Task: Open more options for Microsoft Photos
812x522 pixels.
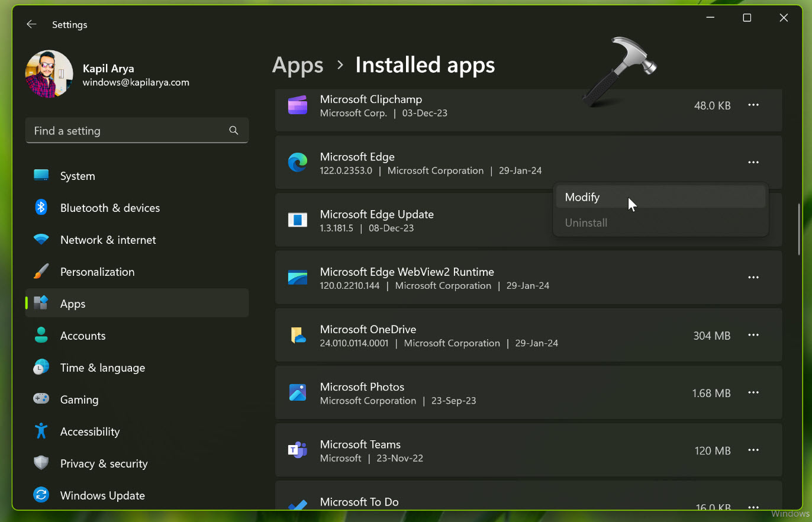Action: (x=753, y=393)
